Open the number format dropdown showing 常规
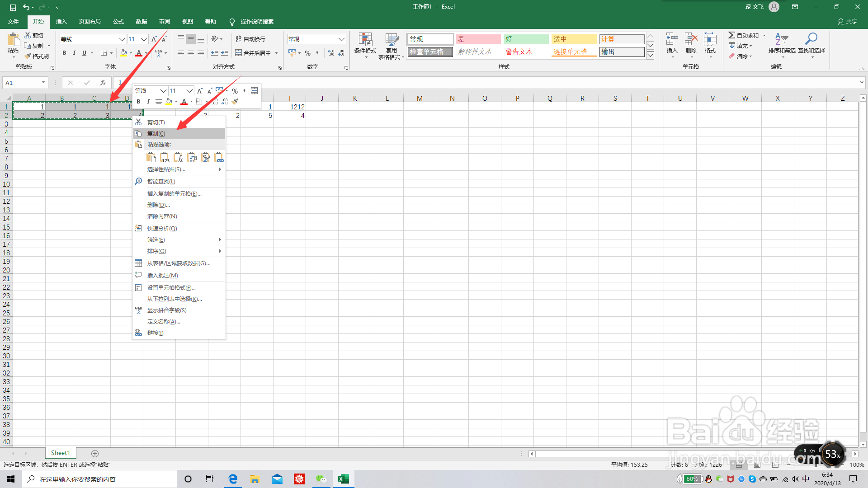 [341, 39]
